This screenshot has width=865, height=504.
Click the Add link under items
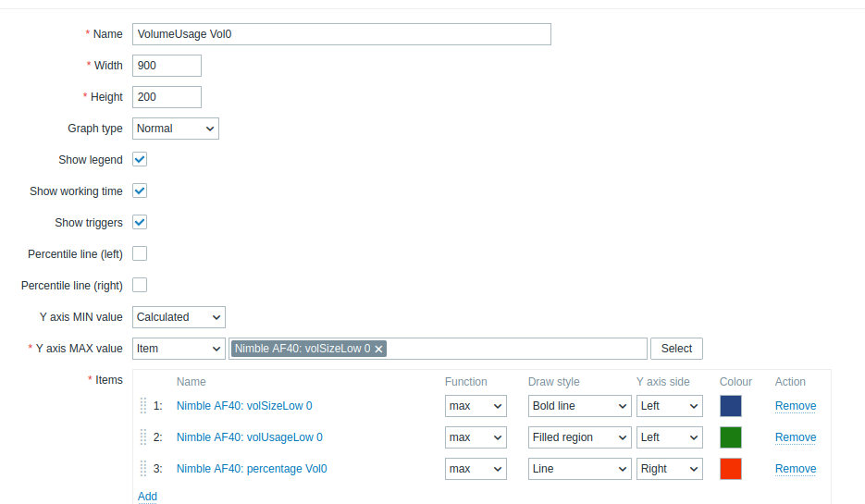click(x=147, y=497)
